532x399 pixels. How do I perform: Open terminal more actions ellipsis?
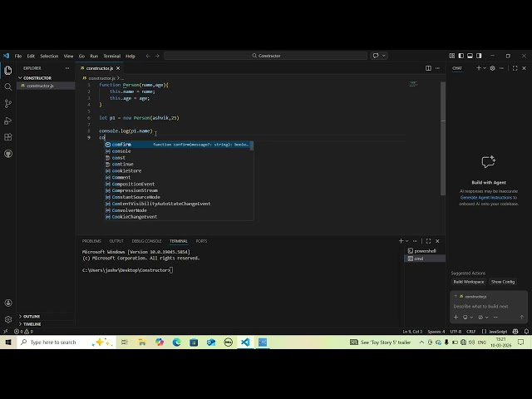point(415,241)
